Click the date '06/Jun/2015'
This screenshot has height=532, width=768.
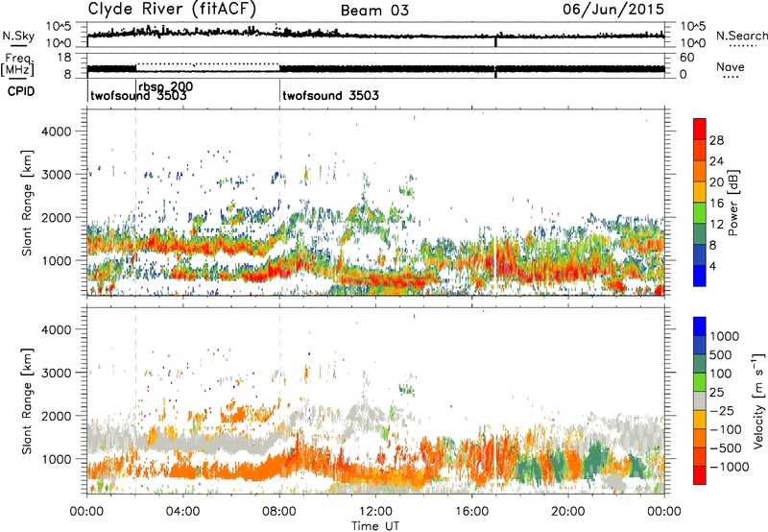click(x=613, y=9)
